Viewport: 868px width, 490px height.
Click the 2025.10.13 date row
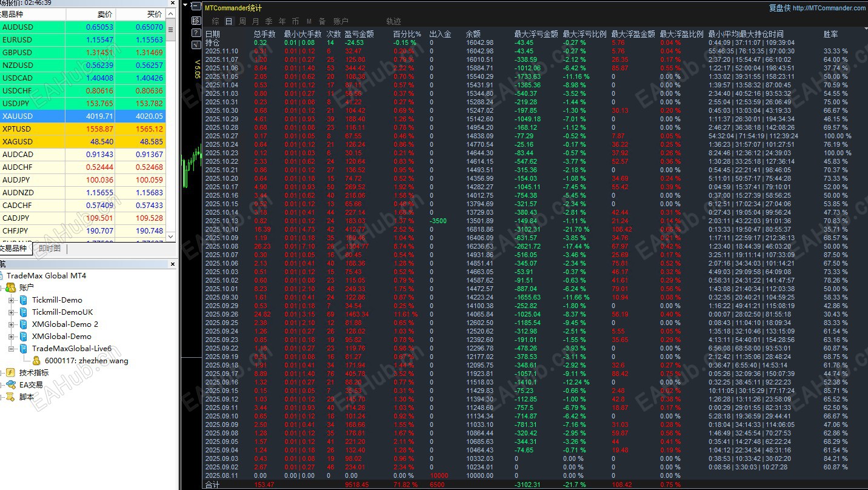pos(222,221)
